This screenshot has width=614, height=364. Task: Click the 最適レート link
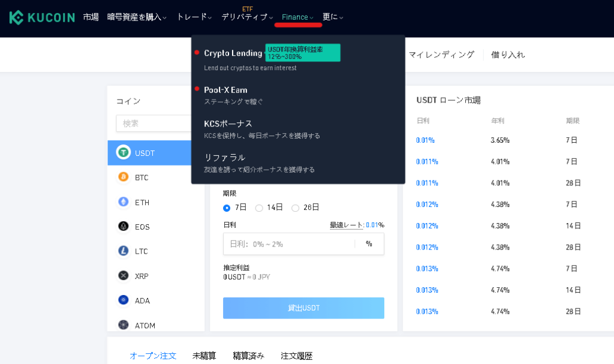click(346, 225)
